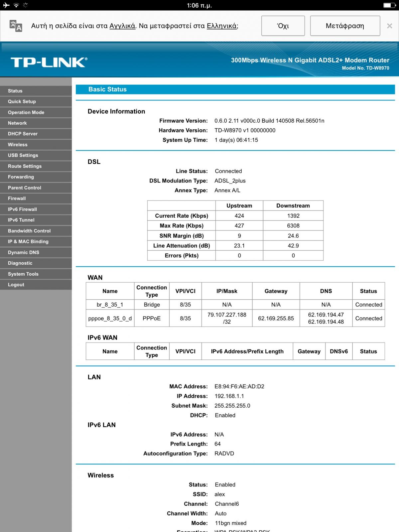Click the Όχι button
The width and height of the screenshot is (399, 532).
pyautogui.click(x=283, y=26)
